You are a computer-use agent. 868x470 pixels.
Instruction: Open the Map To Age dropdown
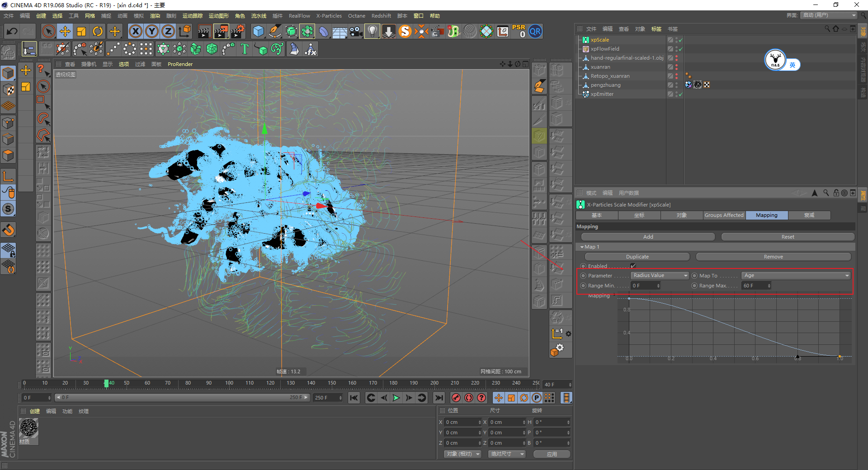[x=796, y=276]
